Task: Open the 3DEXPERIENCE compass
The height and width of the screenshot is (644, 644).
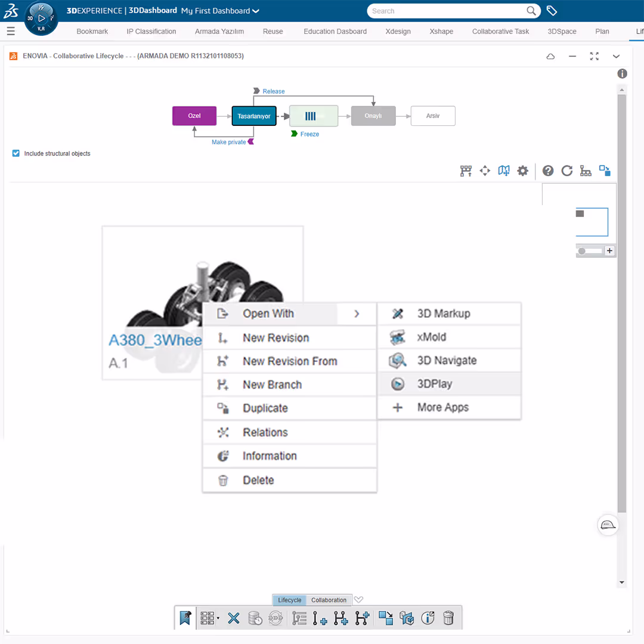Action: pos(41,18)
